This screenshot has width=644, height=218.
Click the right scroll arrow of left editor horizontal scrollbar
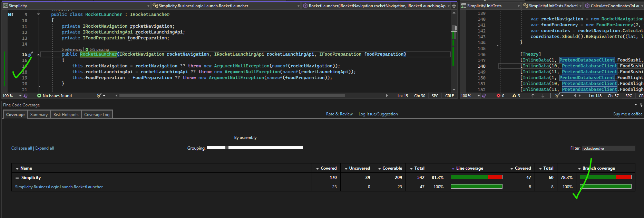click(387, 96)
